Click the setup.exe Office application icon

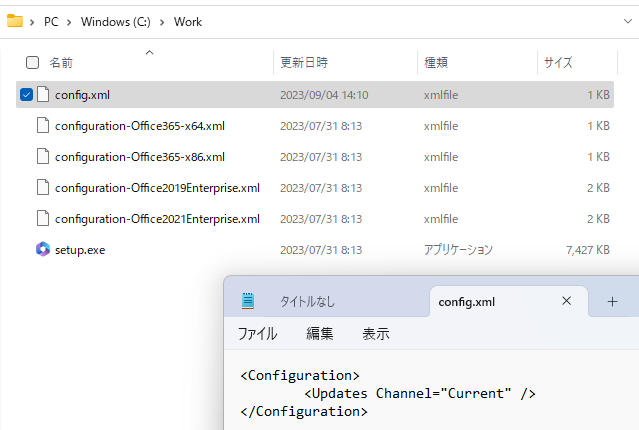coord(43,249)
